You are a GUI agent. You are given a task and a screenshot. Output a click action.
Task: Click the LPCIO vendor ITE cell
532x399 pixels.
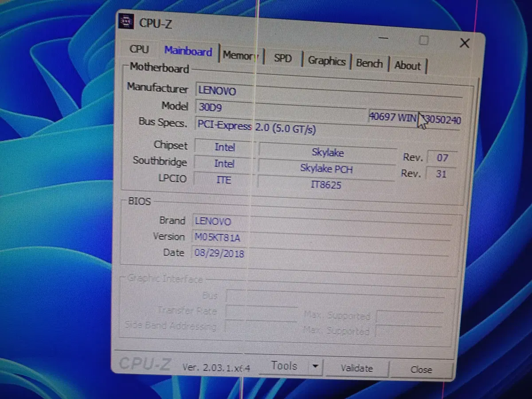click(224, 180)
